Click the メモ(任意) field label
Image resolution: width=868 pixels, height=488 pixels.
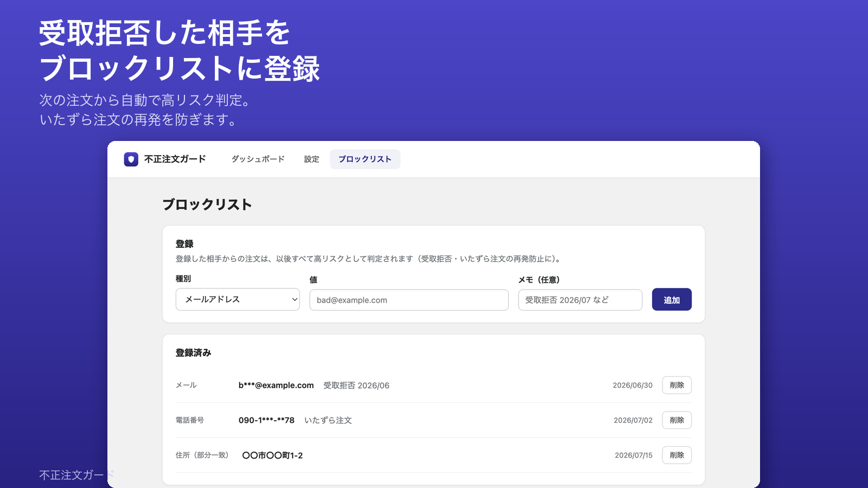(x=539, y=280)
